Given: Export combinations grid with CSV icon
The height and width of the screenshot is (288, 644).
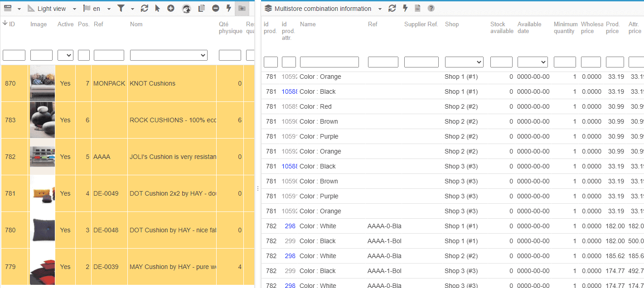Looking at the screenshot, I should coord(418,9).
